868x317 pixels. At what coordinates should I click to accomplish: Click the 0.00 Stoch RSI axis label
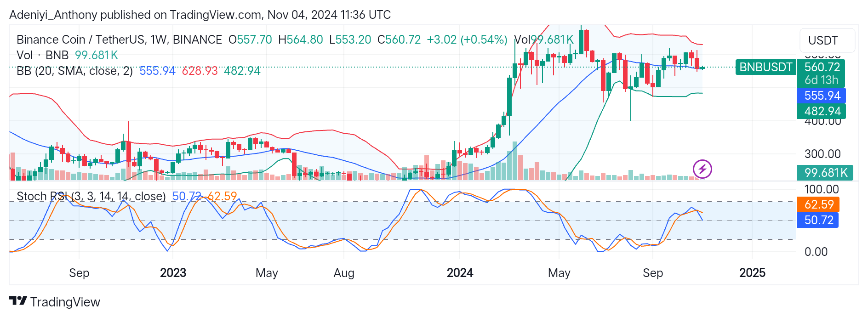pyautogui.click(x=816, y=252)
